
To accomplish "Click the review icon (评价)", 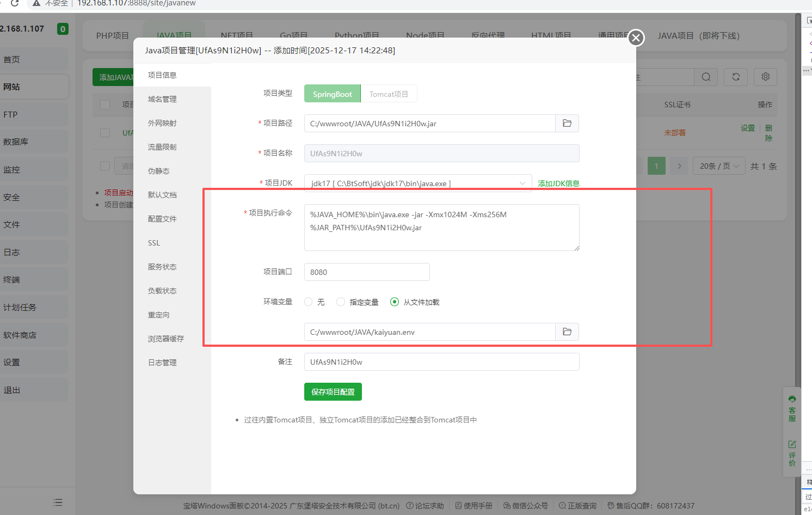I will [x=792, y=453].
